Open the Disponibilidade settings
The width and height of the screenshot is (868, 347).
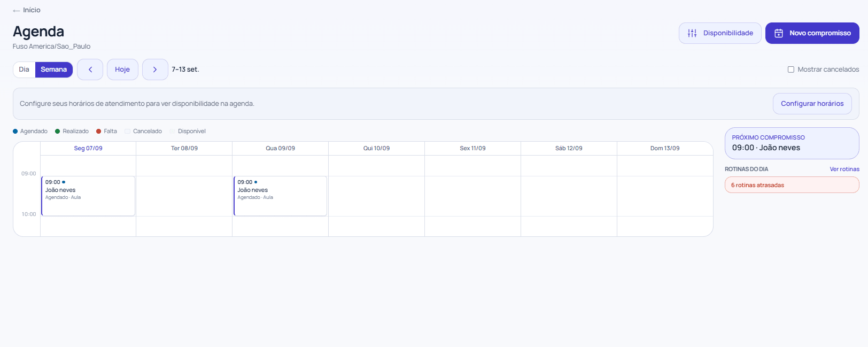[720, 33]
